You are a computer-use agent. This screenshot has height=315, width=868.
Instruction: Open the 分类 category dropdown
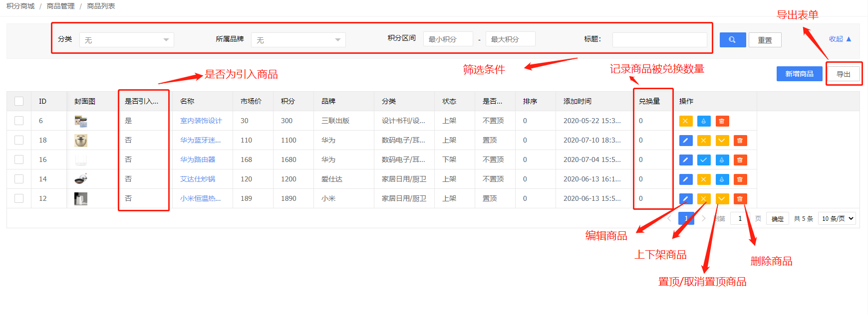(126, 40)
